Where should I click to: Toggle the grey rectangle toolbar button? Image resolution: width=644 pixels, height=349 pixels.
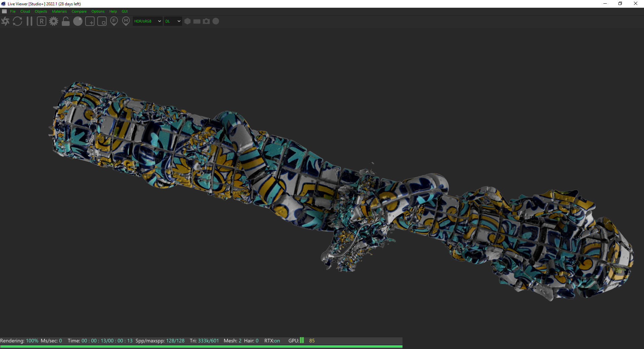197,21
